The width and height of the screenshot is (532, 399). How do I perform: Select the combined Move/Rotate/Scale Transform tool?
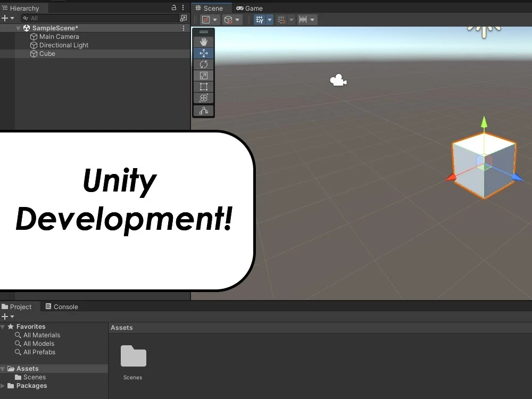(x=204, y=98)
